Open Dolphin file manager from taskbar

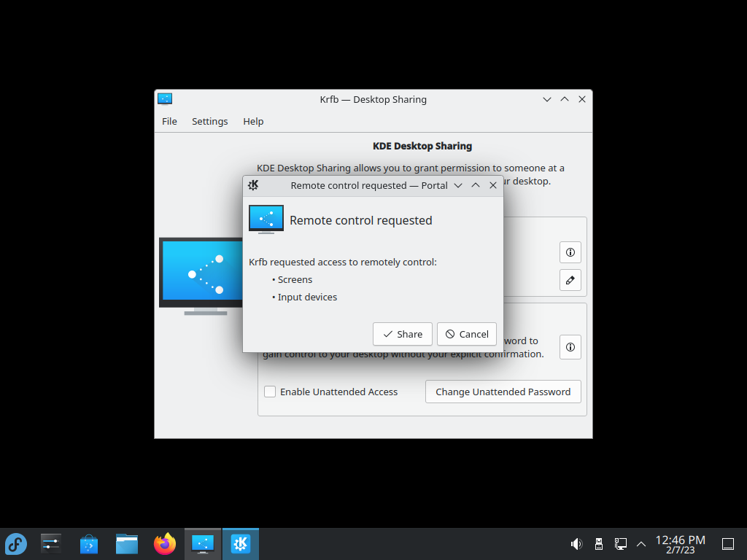tap(127, 544)
